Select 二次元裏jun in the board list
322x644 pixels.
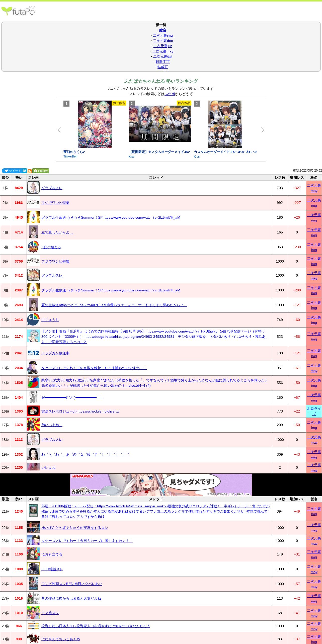(163, 46)
